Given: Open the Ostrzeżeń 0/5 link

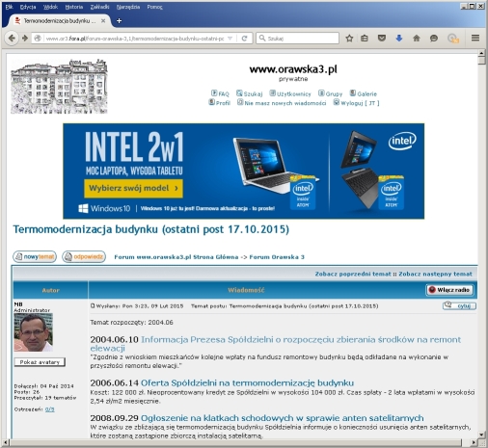Looking at the screenshot, I should click(x=50, y=409).
